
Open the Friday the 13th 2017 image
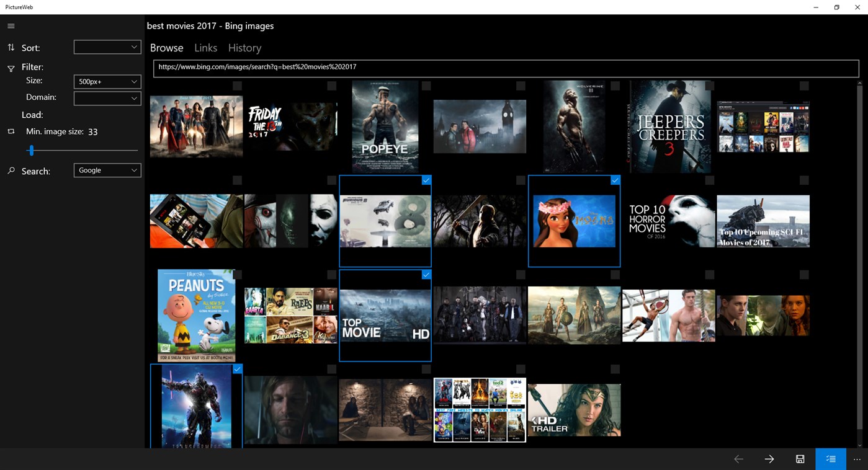click(x=291, y=126)
